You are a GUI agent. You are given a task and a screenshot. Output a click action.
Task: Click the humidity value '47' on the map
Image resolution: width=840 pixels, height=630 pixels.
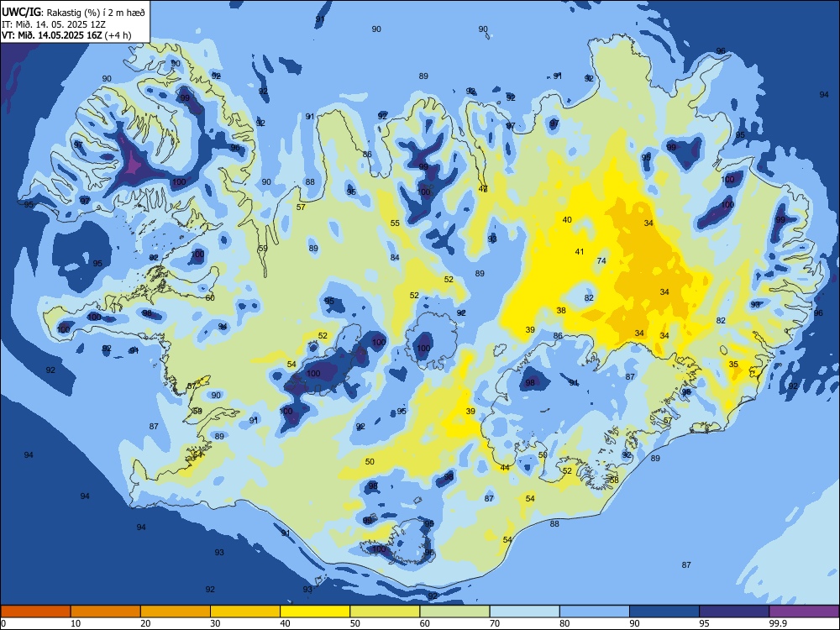click(483, 188)
